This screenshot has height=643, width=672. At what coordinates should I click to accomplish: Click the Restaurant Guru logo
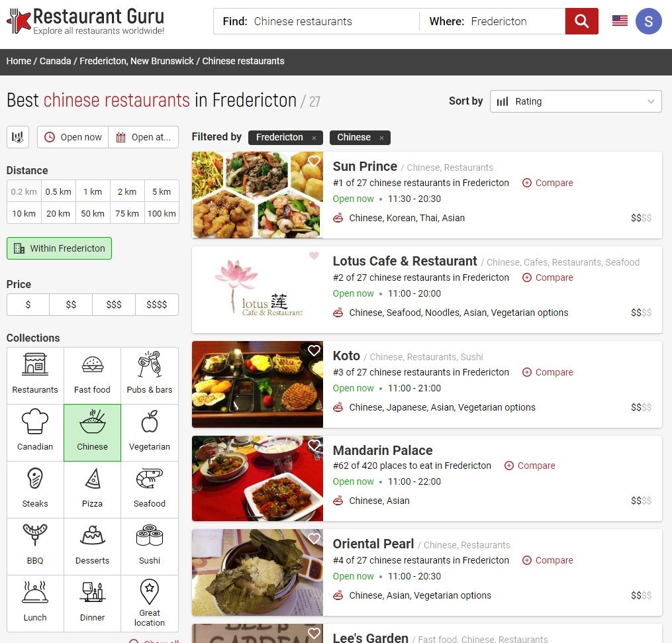(85, 21)
